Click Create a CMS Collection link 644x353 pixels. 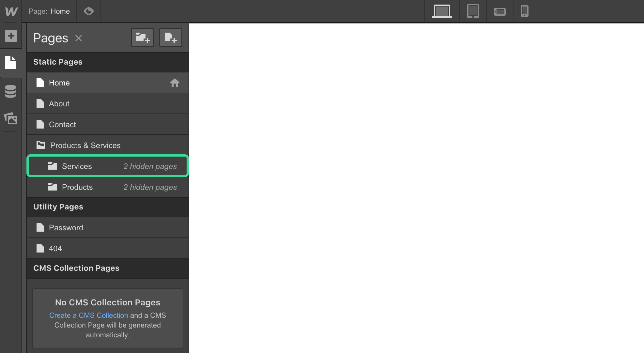[x=88, y=315]
